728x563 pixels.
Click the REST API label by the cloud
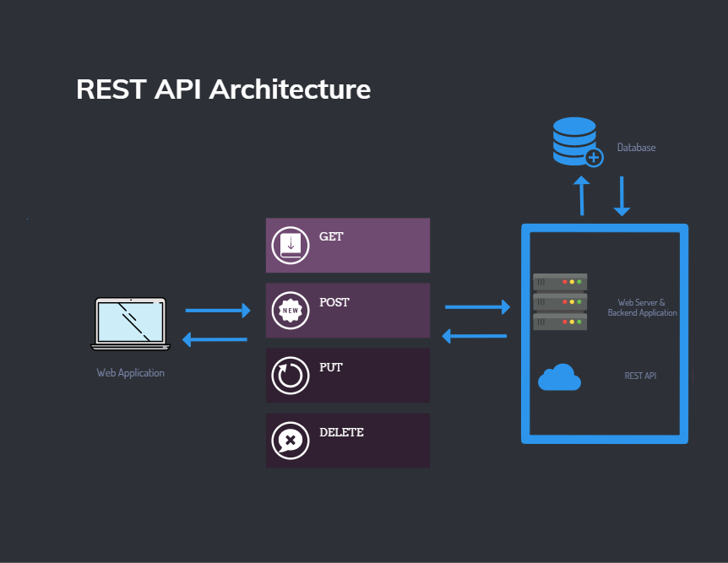pos(640,376)
